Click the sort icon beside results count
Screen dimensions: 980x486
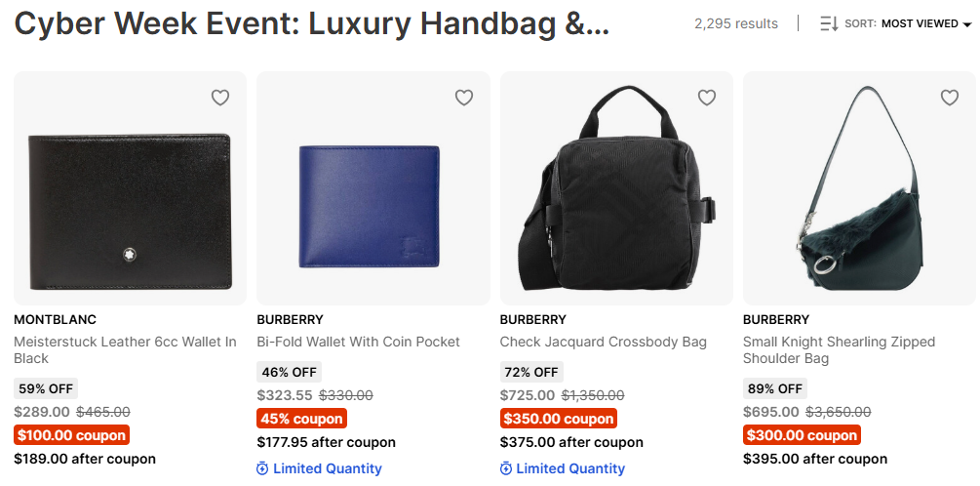pos(829,23)
